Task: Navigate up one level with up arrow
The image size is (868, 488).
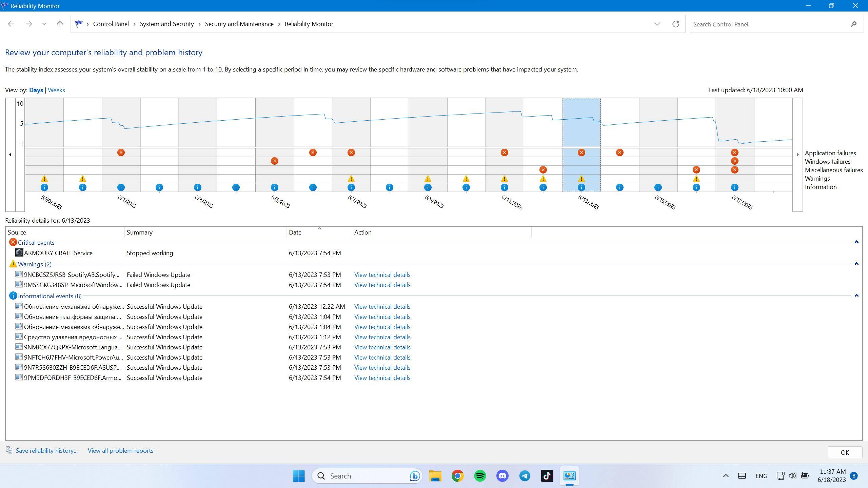Action: (60, 24)
